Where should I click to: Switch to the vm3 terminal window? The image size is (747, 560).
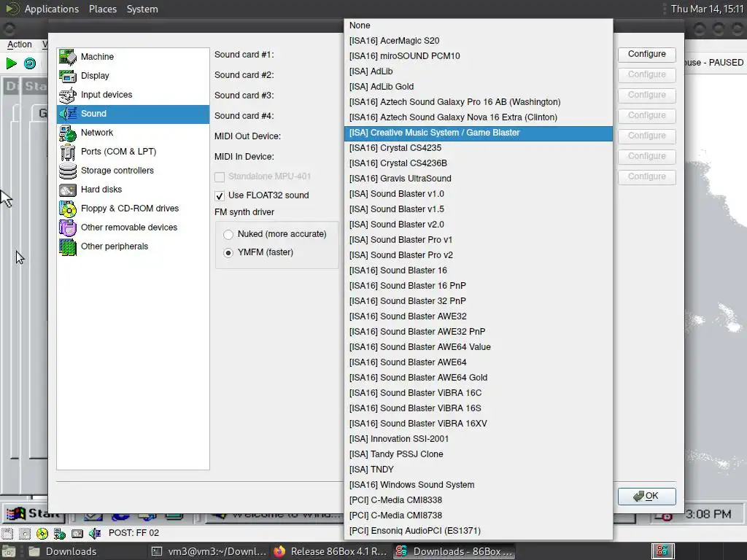click(x=209, y=551)
